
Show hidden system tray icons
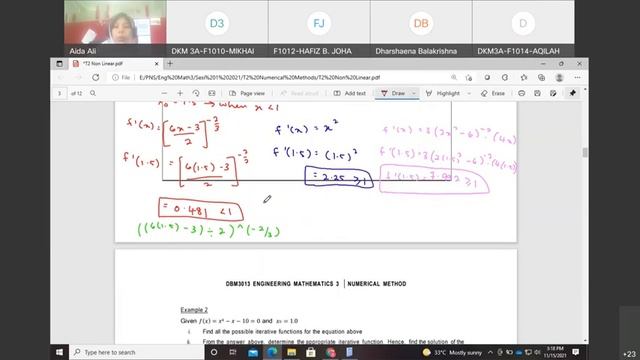tap(490, 352)
